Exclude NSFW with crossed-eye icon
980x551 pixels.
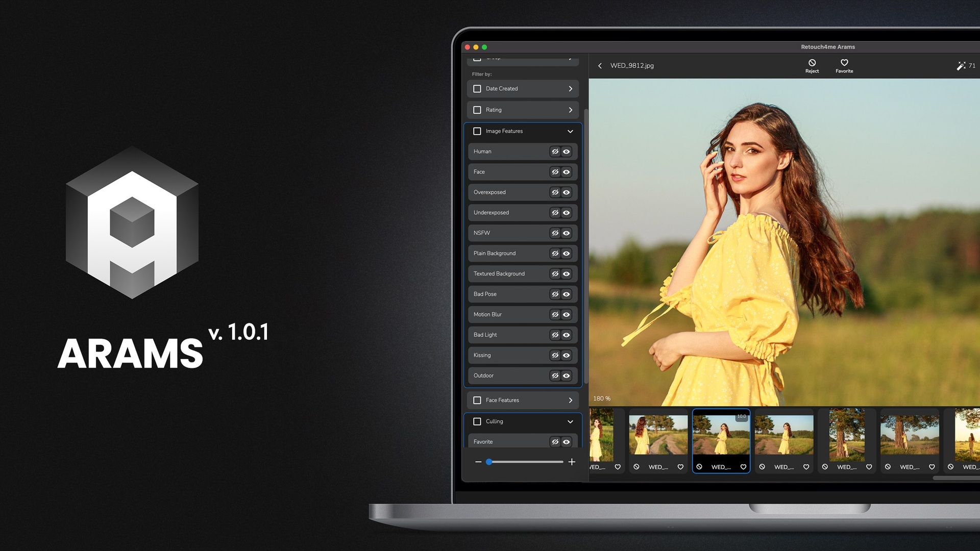[x=555, y=233]
